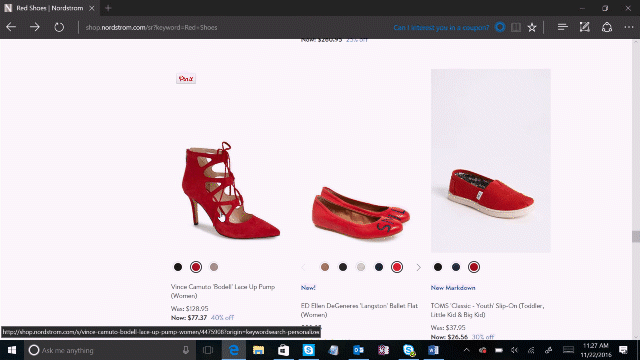Screen dimensions: 640x360
Task: Show next colors for ballet flat
Action: click(x=418, y=267)
